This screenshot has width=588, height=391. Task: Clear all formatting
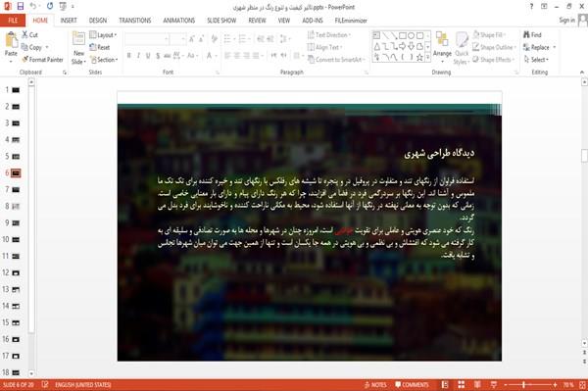[x=214, y=38]
